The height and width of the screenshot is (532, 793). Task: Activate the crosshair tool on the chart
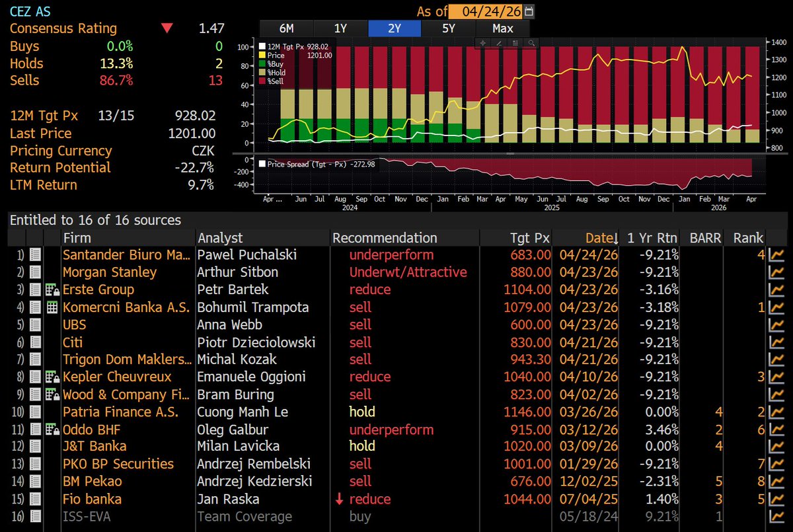483,43
